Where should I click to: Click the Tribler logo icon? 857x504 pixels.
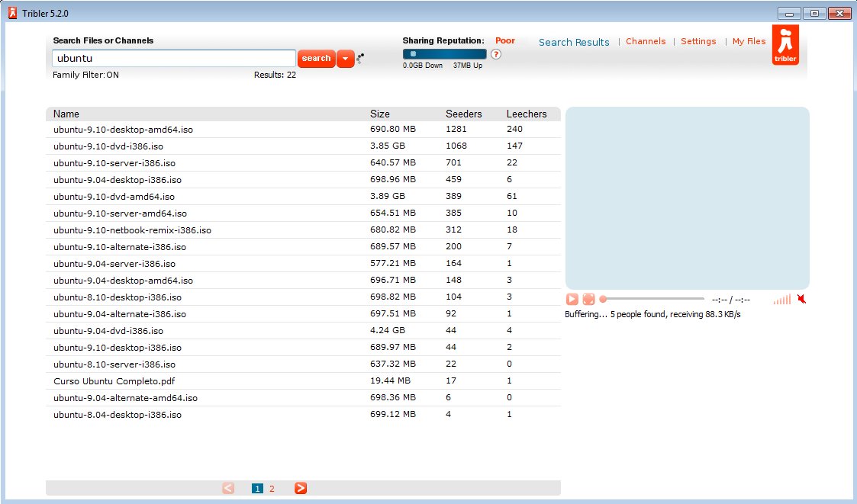point(785,45)
